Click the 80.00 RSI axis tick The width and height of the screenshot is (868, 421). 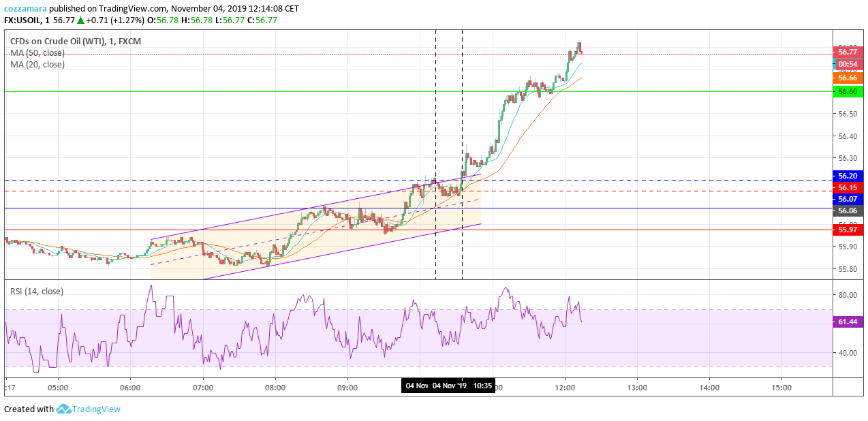pyautogui.click(x=848, y=295)
